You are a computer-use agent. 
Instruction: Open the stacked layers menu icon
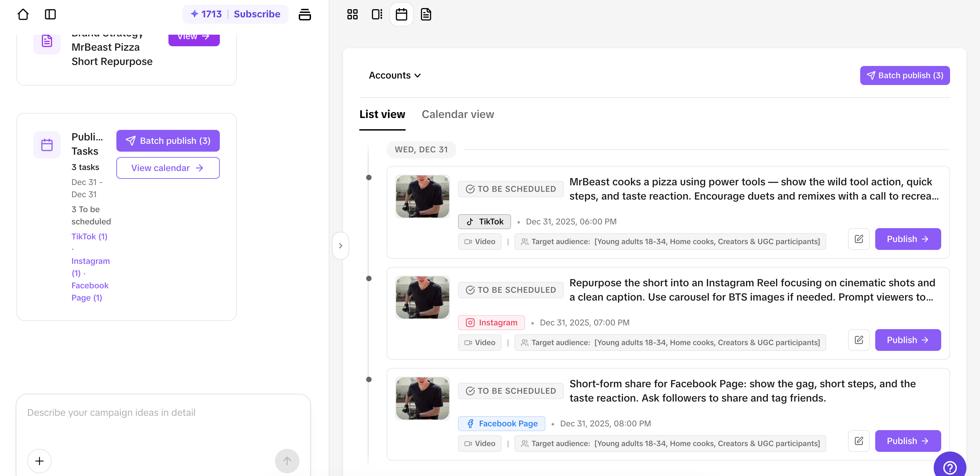[304, 14]
